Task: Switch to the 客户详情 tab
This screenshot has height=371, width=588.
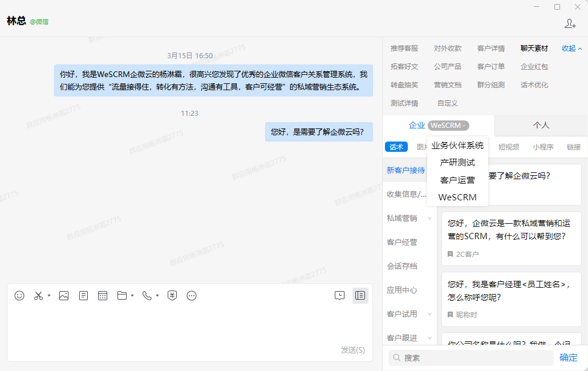Action: click(491, 49)
